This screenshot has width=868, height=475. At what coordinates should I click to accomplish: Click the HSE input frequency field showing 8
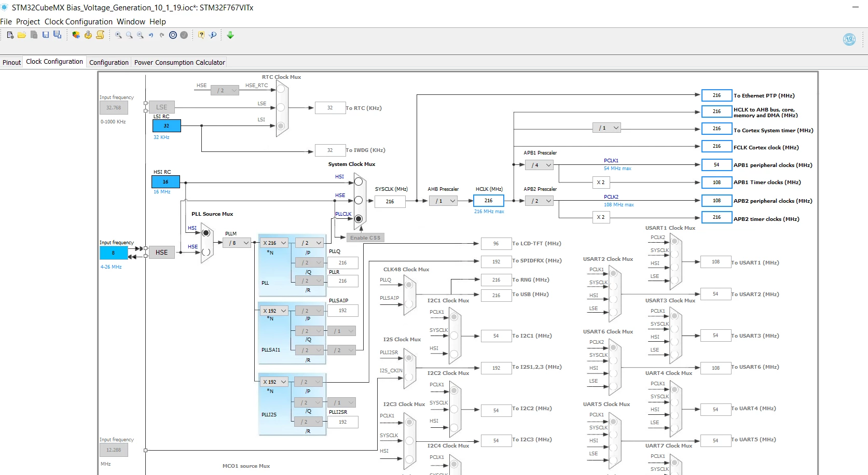(x=114, y=253)
